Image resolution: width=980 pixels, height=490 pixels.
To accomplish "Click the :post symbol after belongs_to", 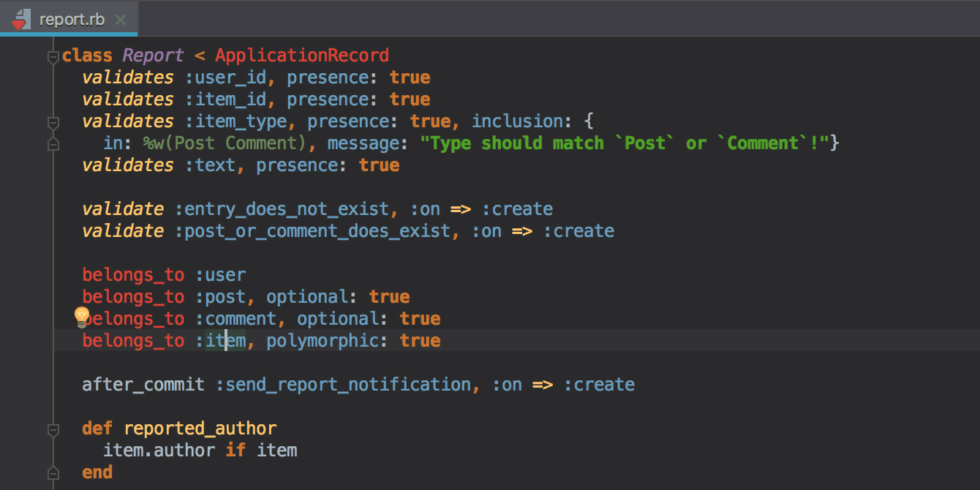I will (x=220, y=297).
